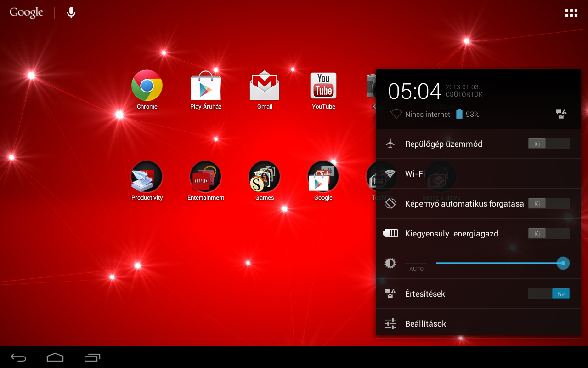The height and width of the screenshot is (368, 588).
Task: Tap the 05:04 clock
Action: [415, 92]
